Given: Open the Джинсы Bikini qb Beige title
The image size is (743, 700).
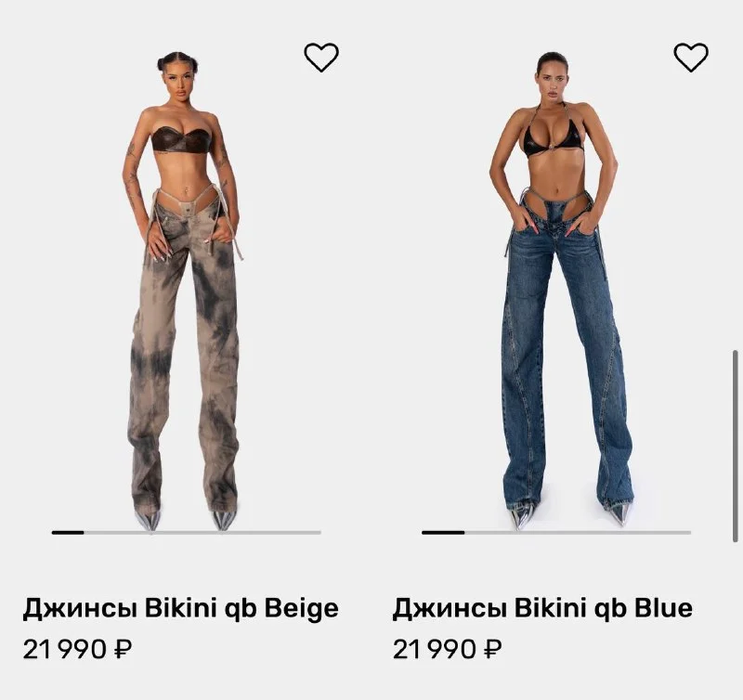Looking at the screenshot, I should 180,608.
